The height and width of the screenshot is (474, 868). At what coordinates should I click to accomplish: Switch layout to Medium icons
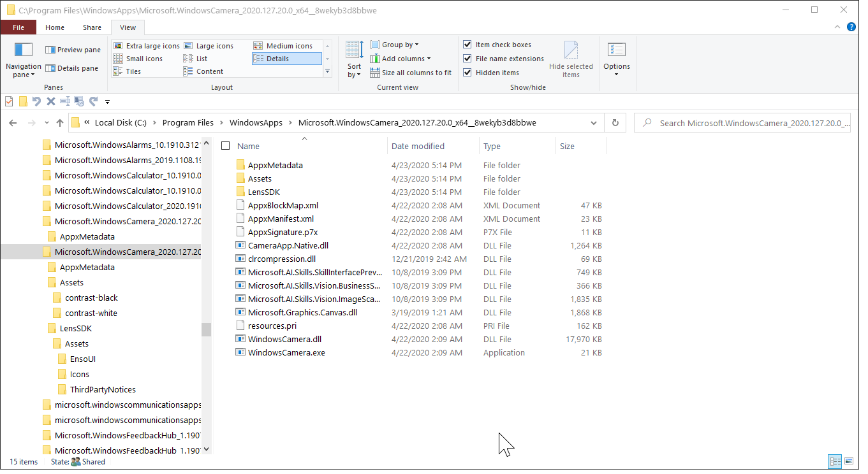click(x=283, y=46)
